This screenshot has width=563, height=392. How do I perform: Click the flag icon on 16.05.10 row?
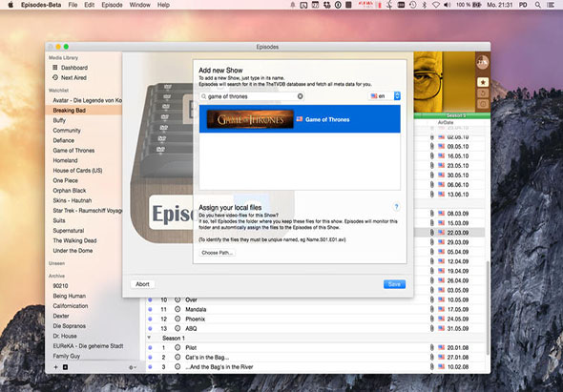pos(441,156)
